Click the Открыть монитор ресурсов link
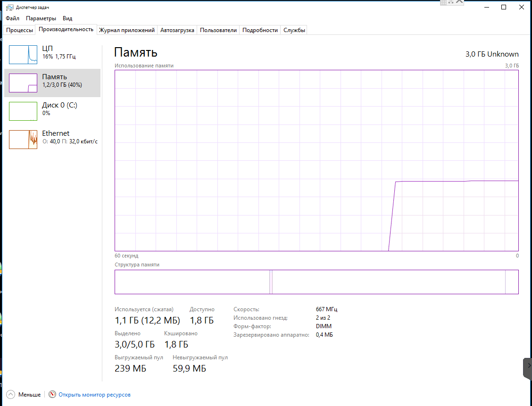532x406 pixels. 94,395
